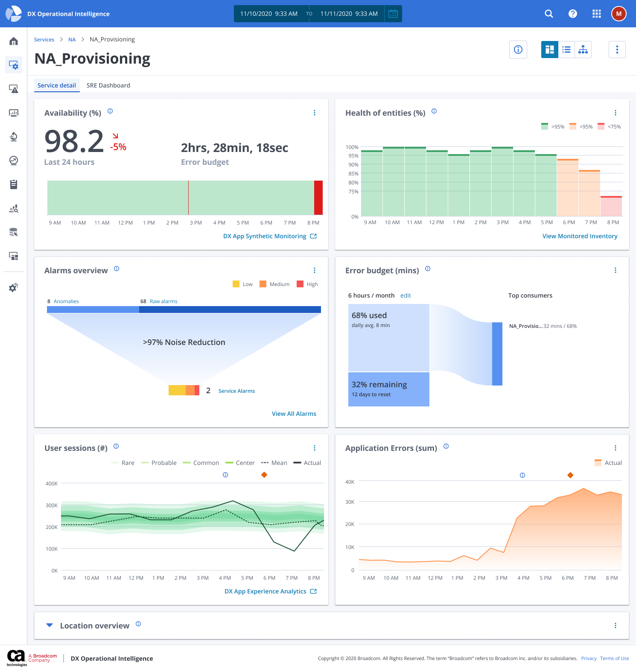Open settings gear in left sidebar
Screen dimensions: 636x672
point(14,288)
